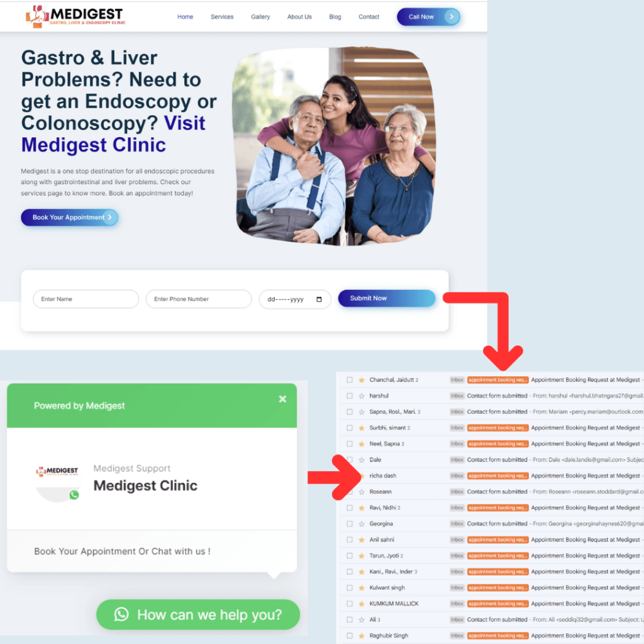Click appointment booking label on Anil sahni email

click(498, 540)
